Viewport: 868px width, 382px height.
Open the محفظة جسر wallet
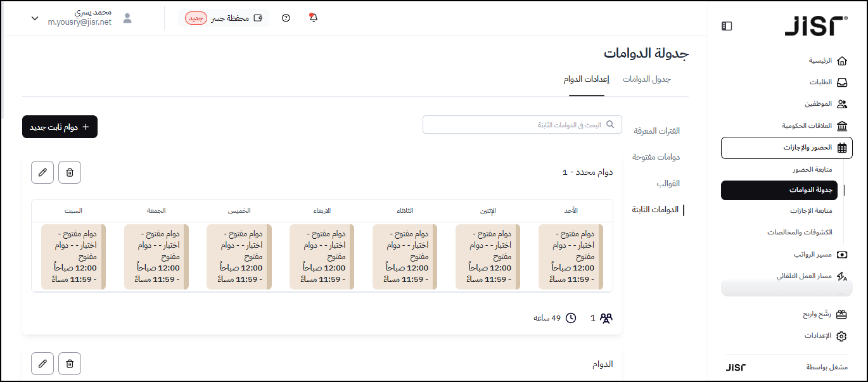coord(224,18)
